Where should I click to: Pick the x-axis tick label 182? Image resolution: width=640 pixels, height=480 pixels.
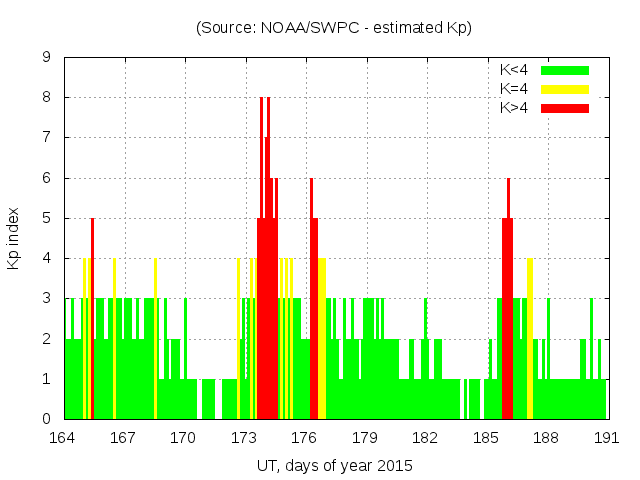click(x=425, y=437)
